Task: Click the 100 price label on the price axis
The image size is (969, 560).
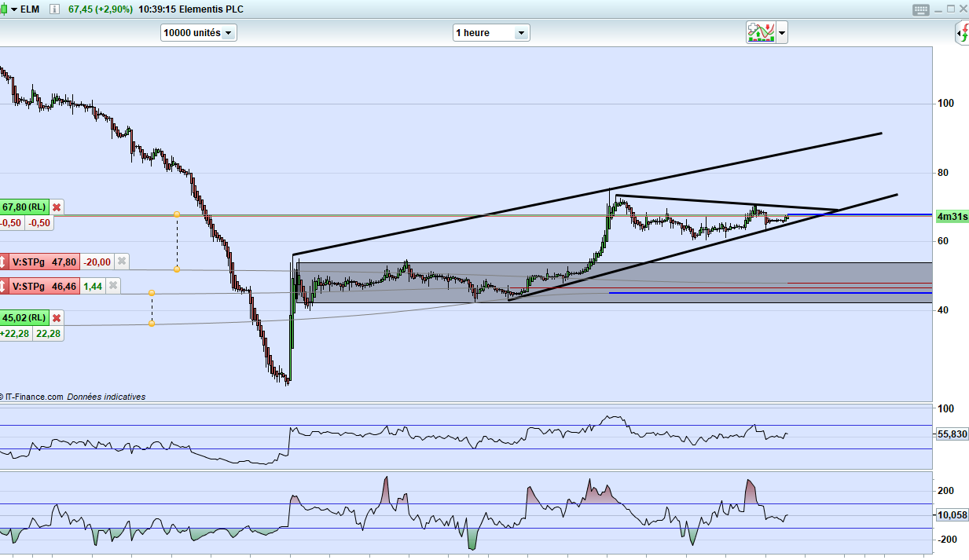Action: coord(945,104)
